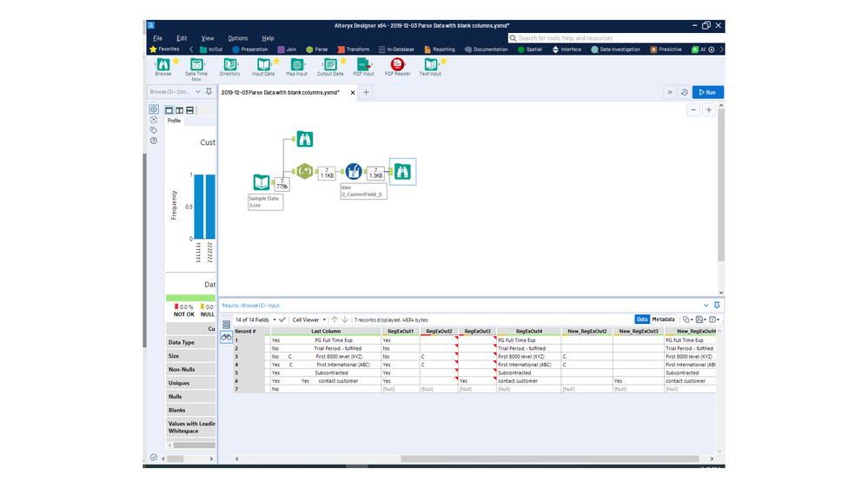
Task: Run the workflow
Action: [707, 92]
